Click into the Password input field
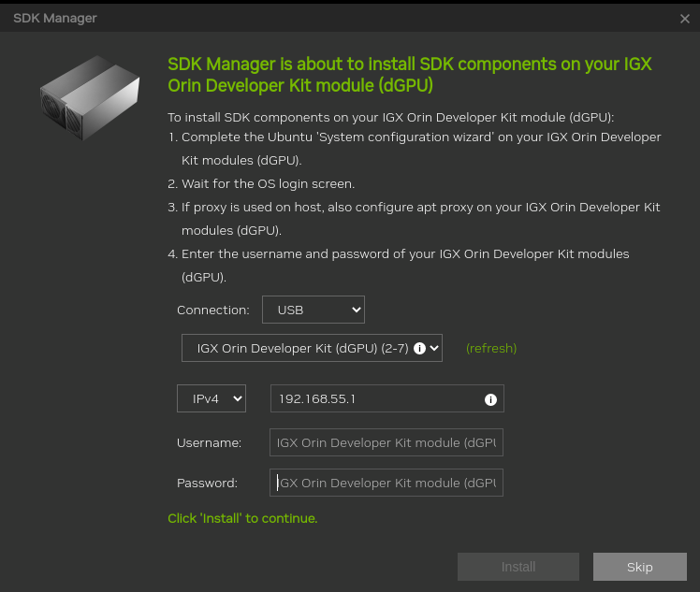Image resolution: width=700 pixels, height=592 pixels. click(386, 483)
